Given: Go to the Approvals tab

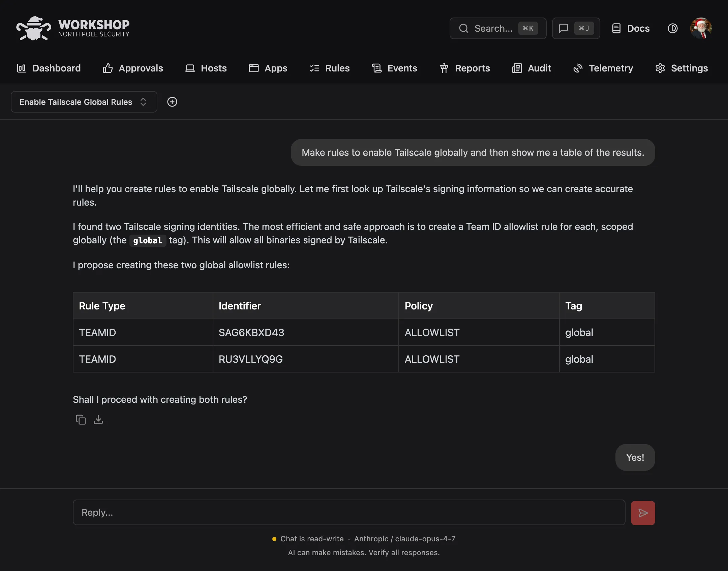Looking at the screenshot, I should 133,68.
